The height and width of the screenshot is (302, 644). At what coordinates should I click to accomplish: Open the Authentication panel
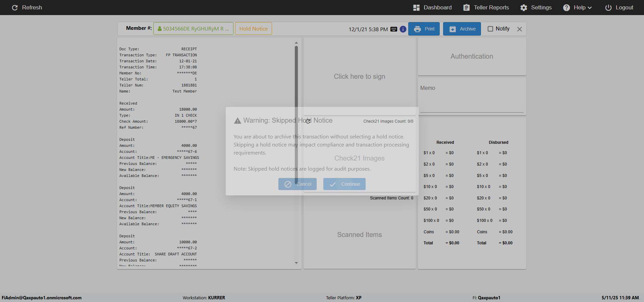(472, 56)
